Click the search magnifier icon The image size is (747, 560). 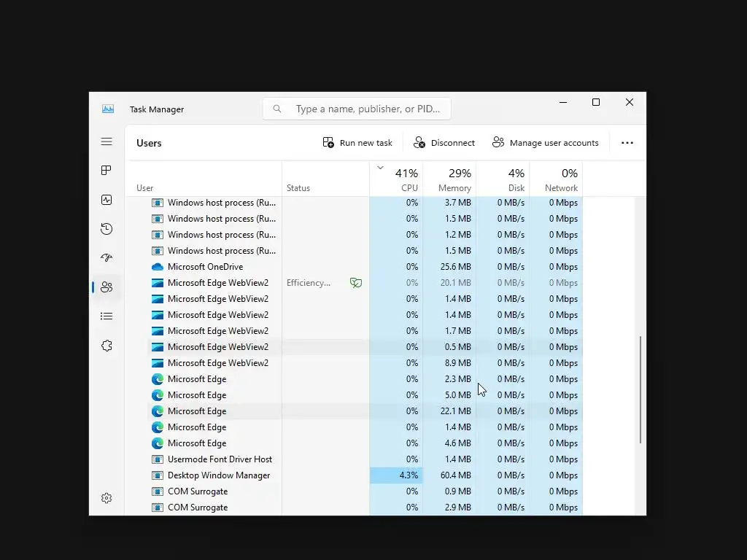(276, 109)
